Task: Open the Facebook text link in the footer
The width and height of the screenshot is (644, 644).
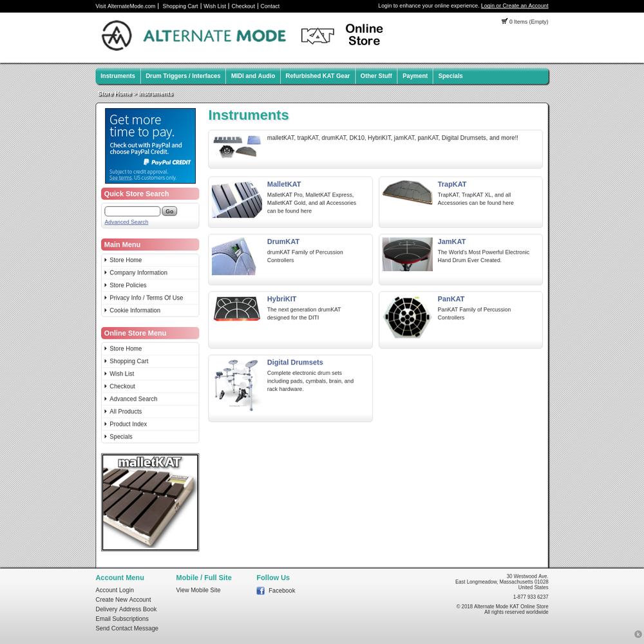Action: click(x=282, y=591)
